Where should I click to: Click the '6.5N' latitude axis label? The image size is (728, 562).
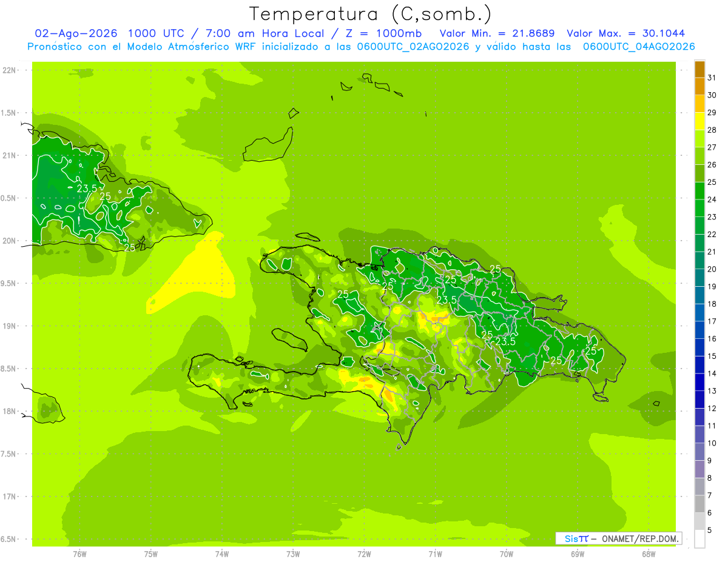tap(8, 540)
